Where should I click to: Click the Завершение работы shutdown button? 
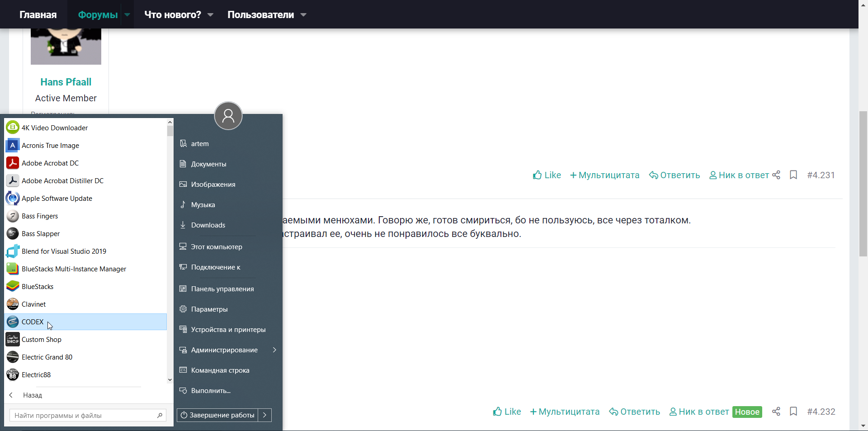click(217, 415)
